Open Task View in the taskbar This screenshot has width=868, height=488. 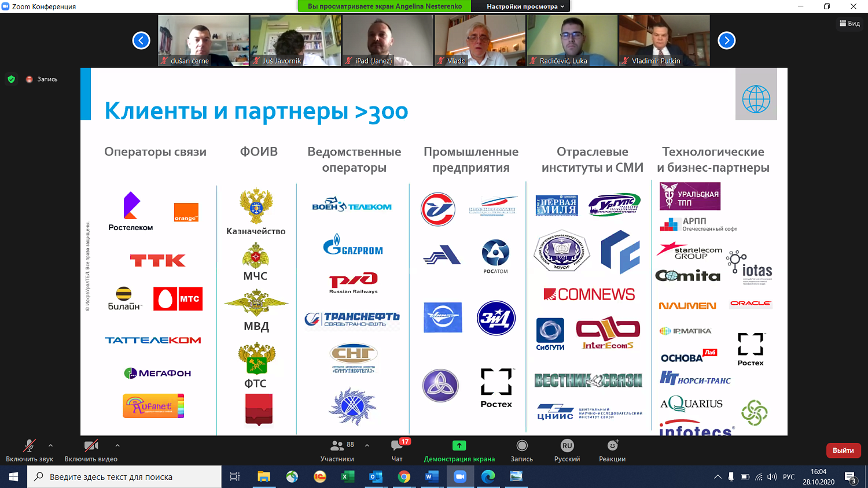(235, 476)
